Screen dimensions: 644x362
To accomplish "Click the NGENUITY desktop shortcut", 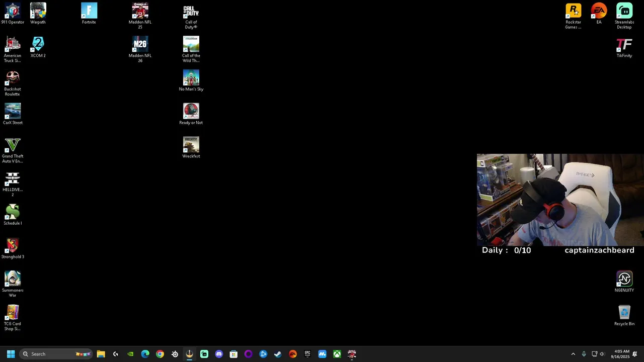I will point(624,282).
